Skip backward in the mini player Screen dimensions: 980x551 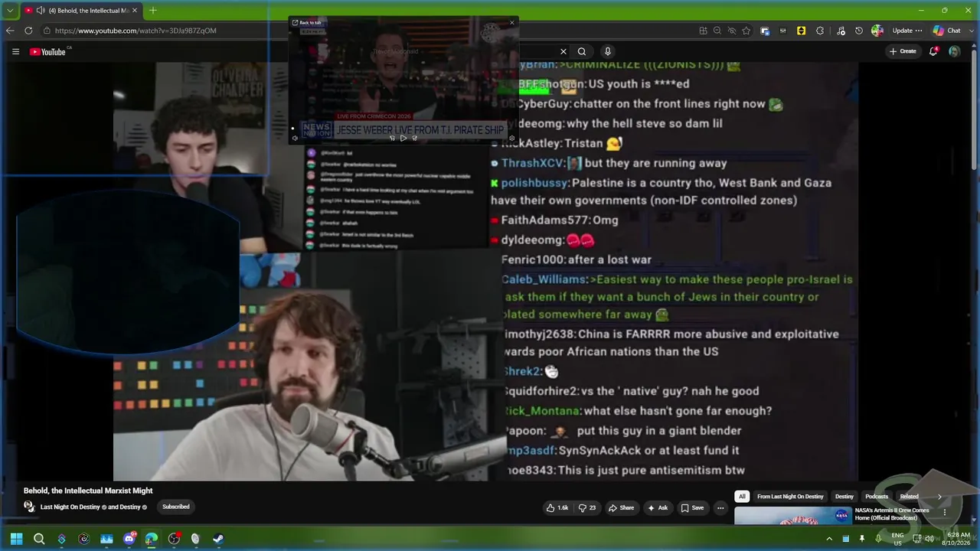tap(392, 138)
